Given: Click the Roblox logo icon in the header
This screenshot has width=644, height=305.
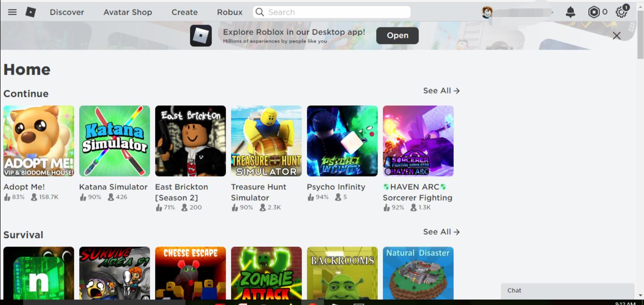Looking at the screenshot, I should point(31,12).
